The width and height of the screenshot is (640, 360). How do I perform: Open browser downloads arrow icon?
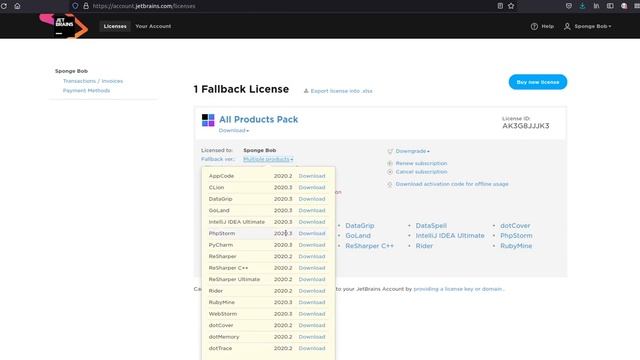tap(582, 6)
